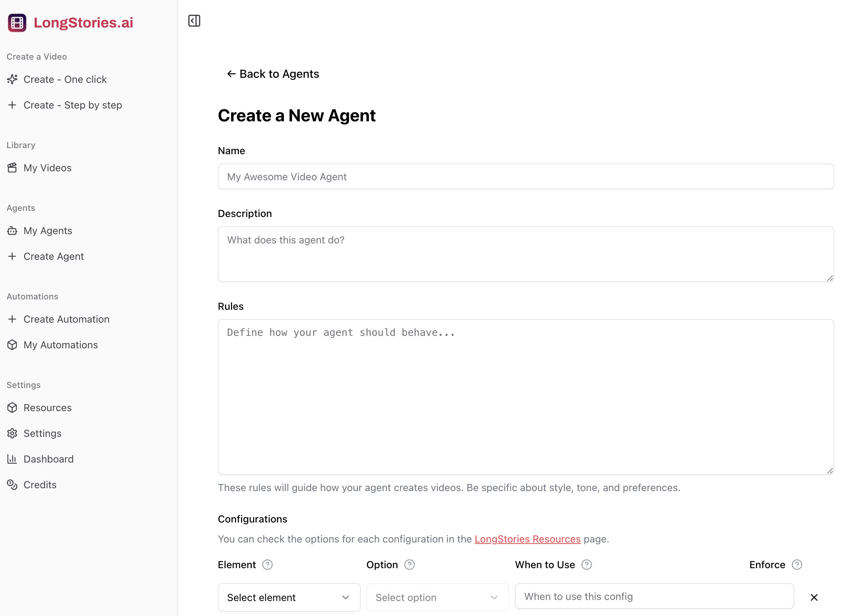Click the Dashboard chart icon in the sidebar
Viewport: 867px width, 616px height.
tap(12, 459)
